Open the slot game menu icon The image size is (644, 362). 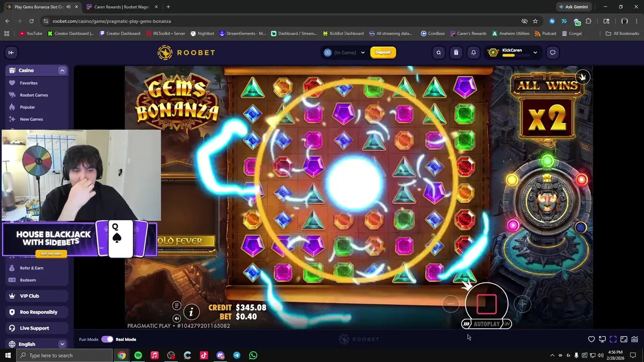[176, 306]
